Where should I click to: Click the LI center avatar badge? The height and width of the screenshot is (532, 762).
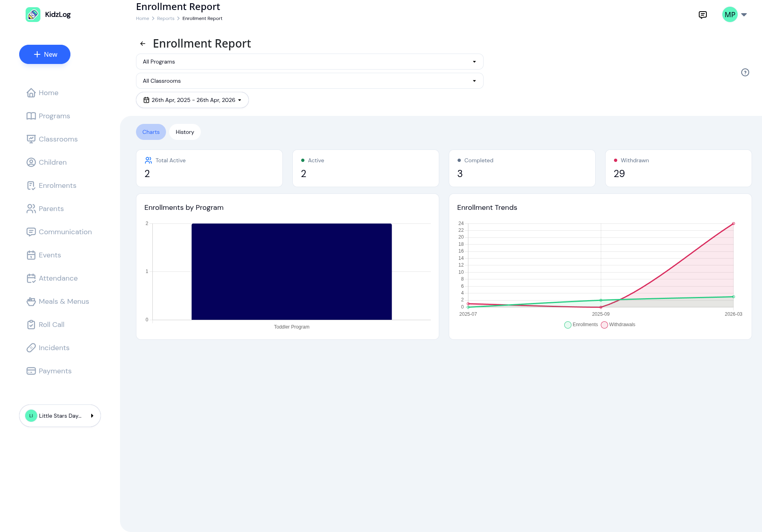31,416
